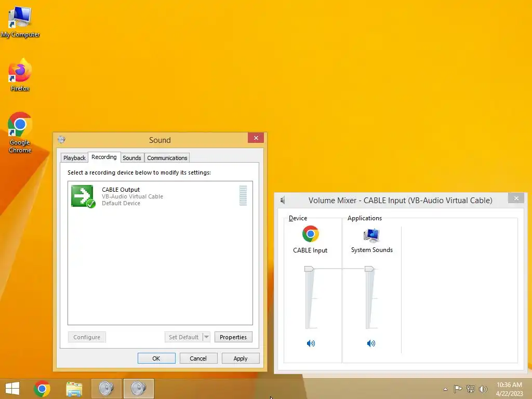Close the Volume Mixer window
This screenshot has width=532, height=399.
click(x=516, y=198)
